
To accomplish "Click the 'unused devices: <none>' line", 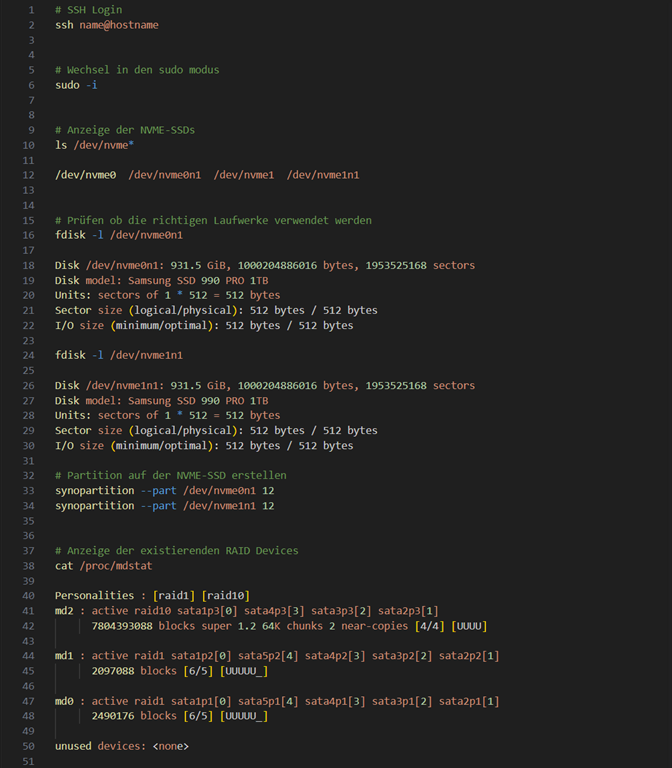I will click(121, 745).
